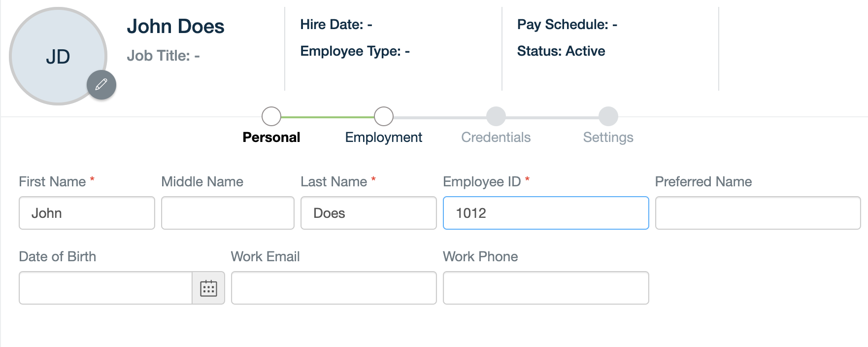Viewport: 868px width, 347px height.
Task: Click the Last Name field containing Does
Action: coord(368,213)
